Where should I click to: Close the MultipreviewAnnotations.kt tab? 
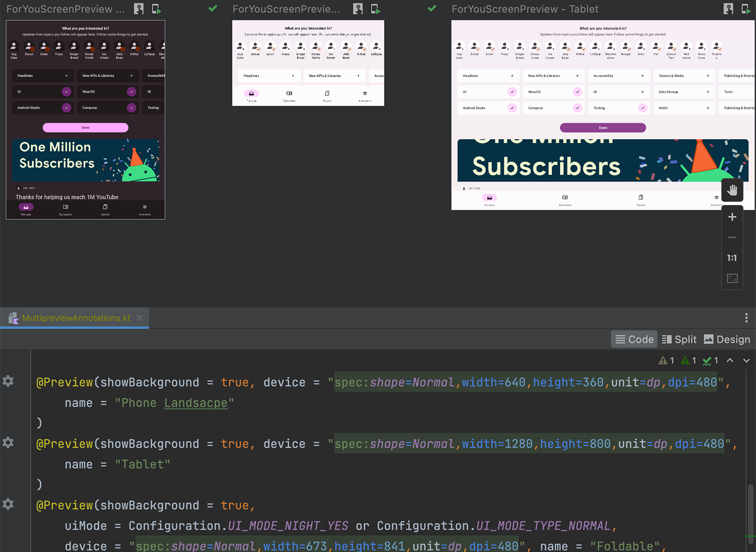[139, 318]
